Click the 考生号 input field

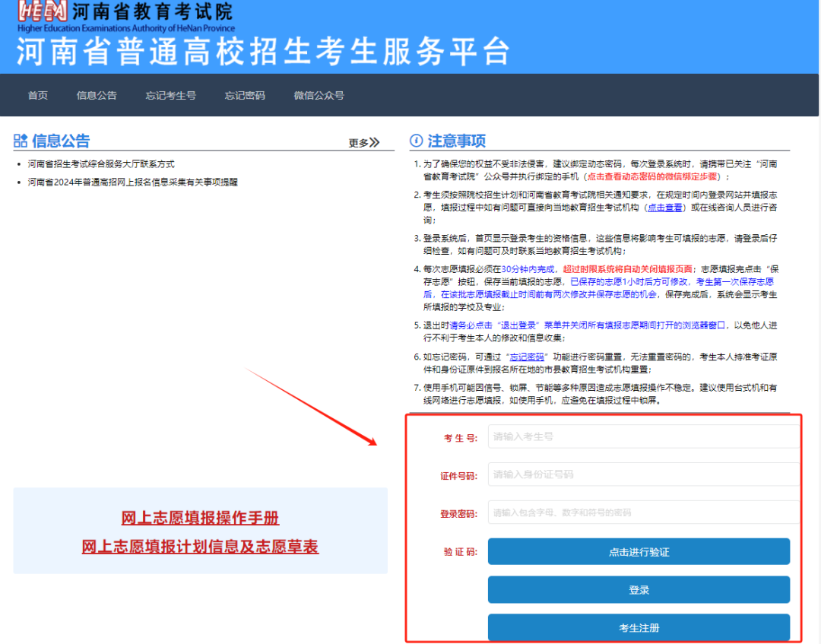642,436
